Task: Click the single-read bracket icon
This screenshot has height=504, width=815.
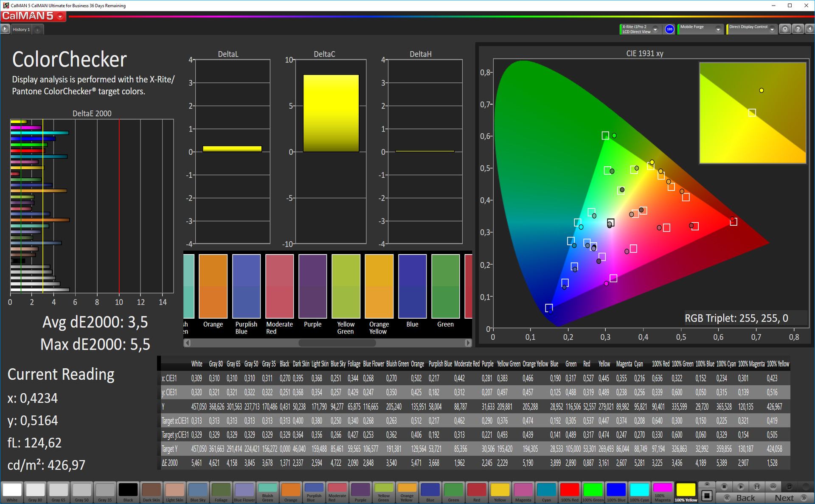Action: (x=757, y=487)
